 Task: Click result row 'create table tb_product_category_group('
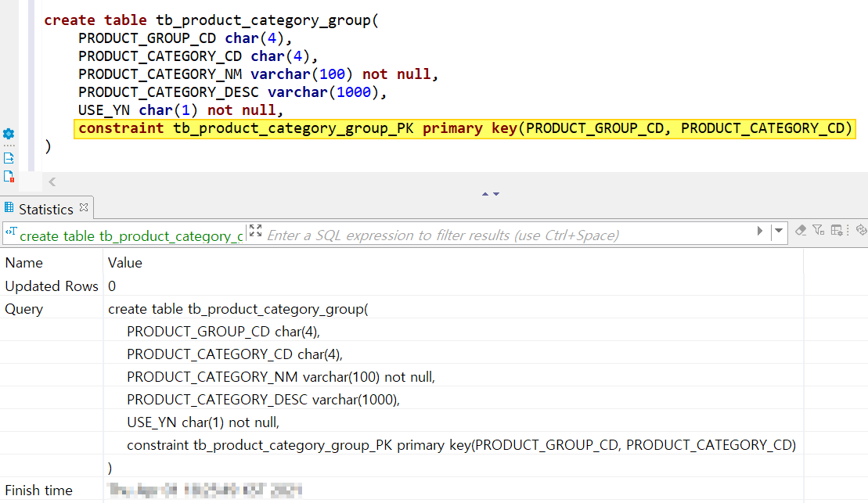click(x=238, y=309)
